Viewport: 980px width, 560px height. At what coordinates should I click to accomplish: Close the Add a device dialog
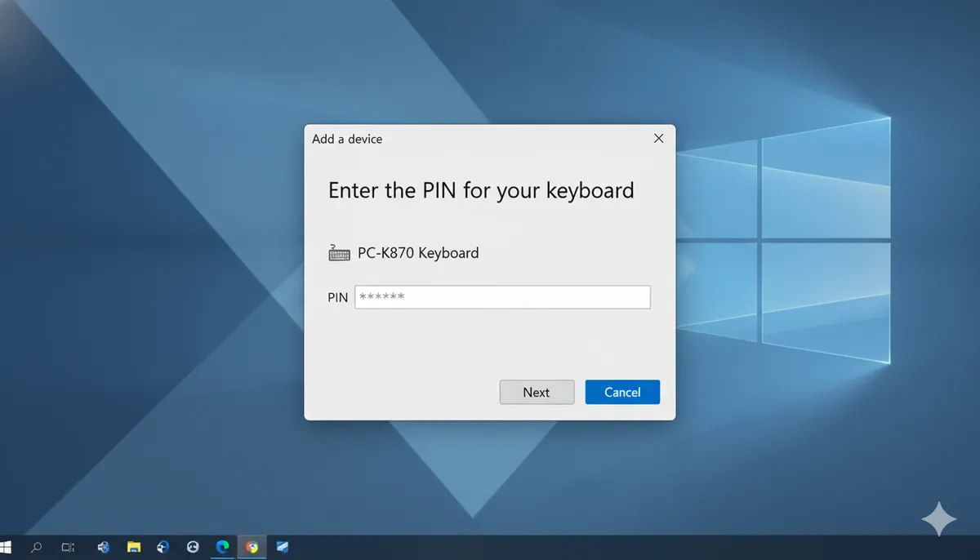(x=658, y=138)
